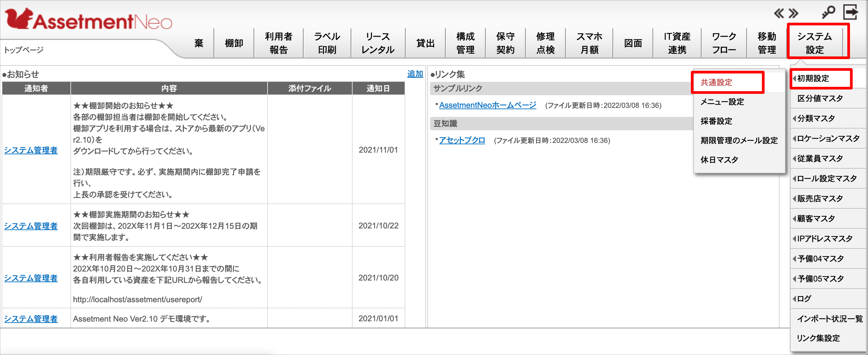Click the トップページ breadcrumb text

pos(24,50)
